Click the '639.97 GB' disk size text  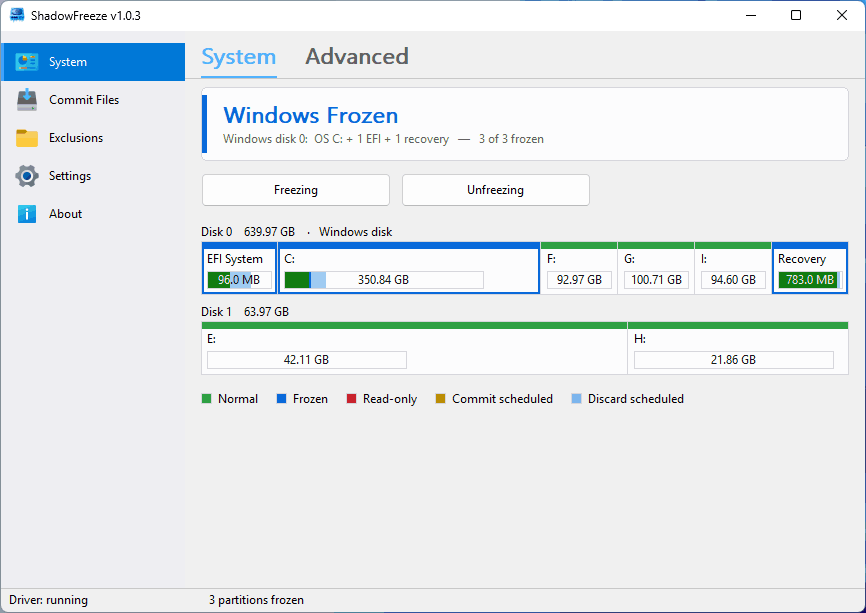point(270,232)
